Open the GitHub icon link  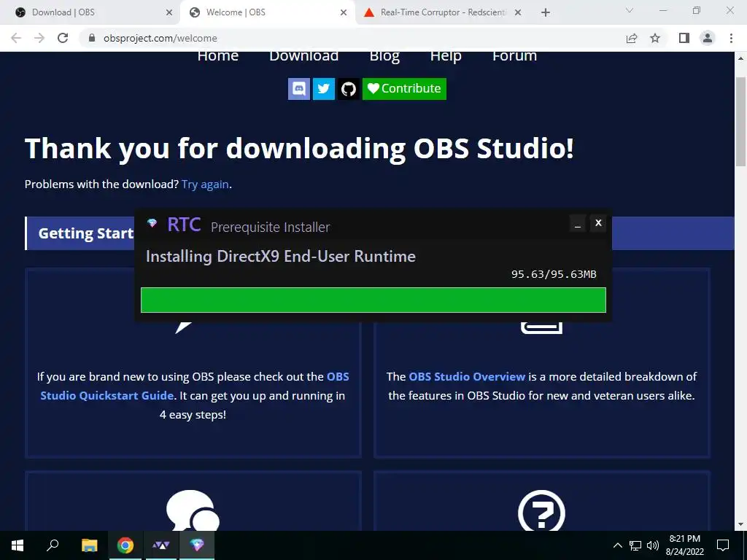coord(349,89)
